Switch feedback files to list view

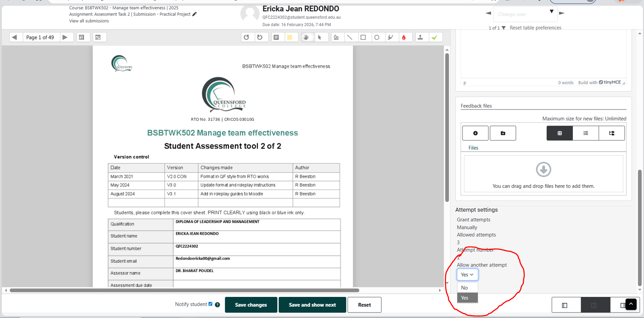coord(586,133)
